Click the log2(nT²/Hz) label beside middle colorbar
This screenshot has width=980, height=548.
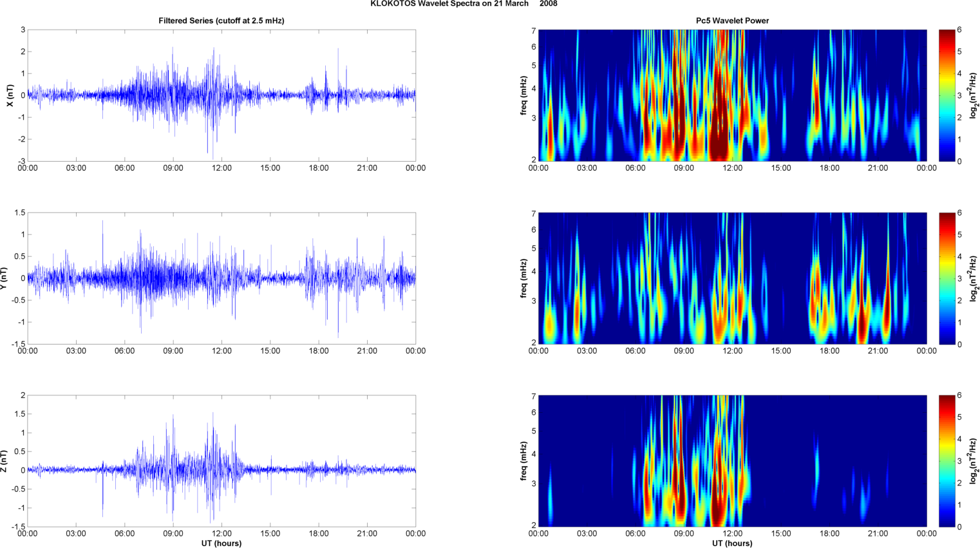974,278
